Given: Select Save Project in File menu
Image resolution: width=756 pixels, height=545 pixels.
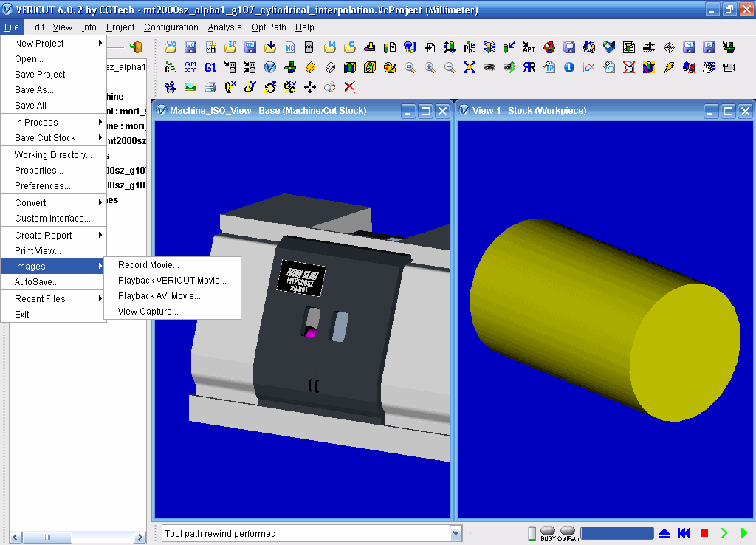Looking at the screenshot, I should (x=53, y=74).
